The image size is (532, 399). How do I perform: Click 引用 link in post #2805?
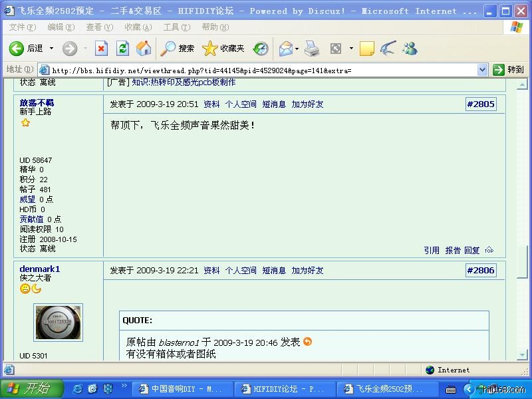(432, 251)
